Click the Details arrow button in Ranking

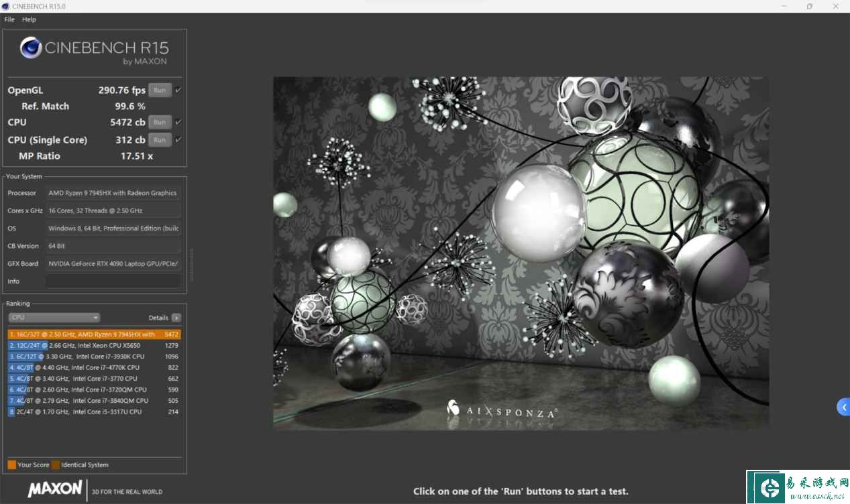[176, 318]
